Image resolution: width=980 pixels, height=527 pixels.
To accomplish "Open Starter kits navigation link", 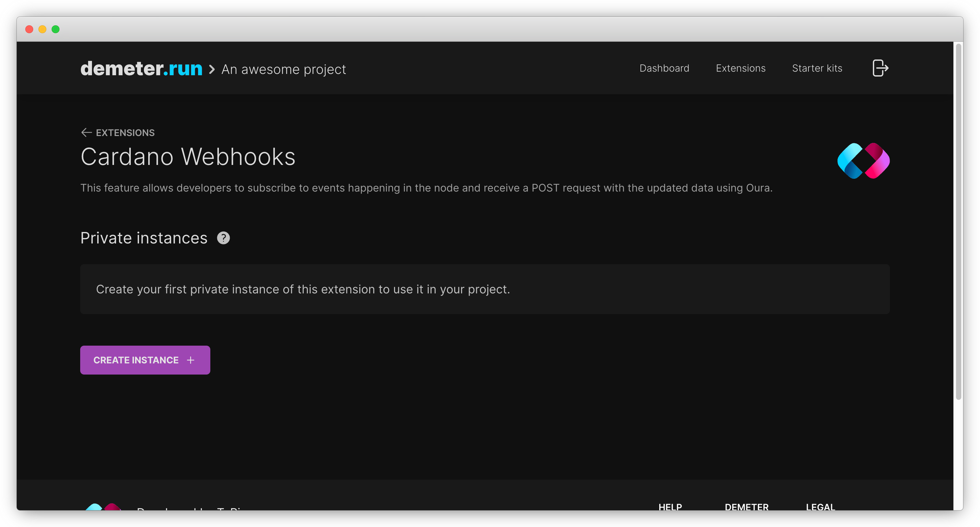I will click(817, 68).
